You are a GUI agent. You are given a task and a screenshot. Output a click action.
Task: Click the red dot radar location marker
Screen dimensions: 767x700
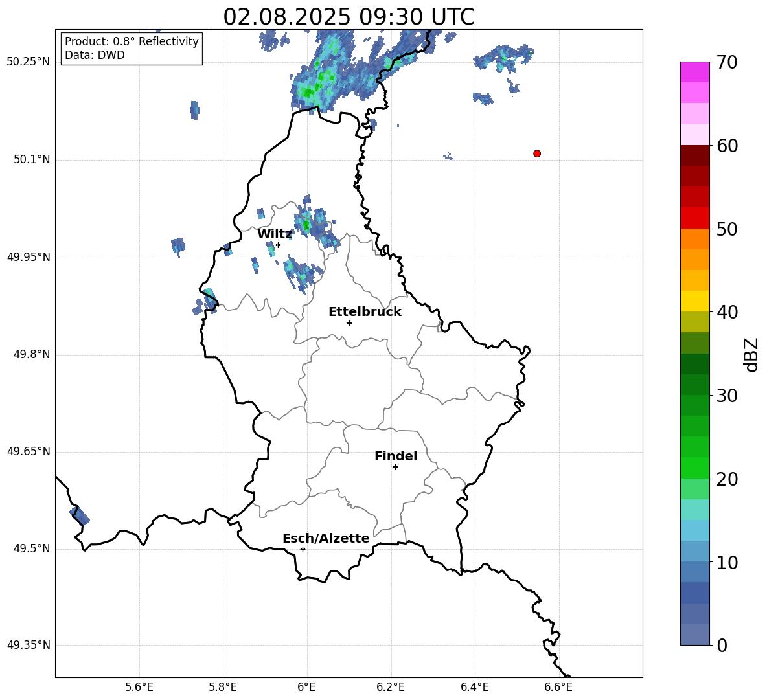[x=537, y=153]
